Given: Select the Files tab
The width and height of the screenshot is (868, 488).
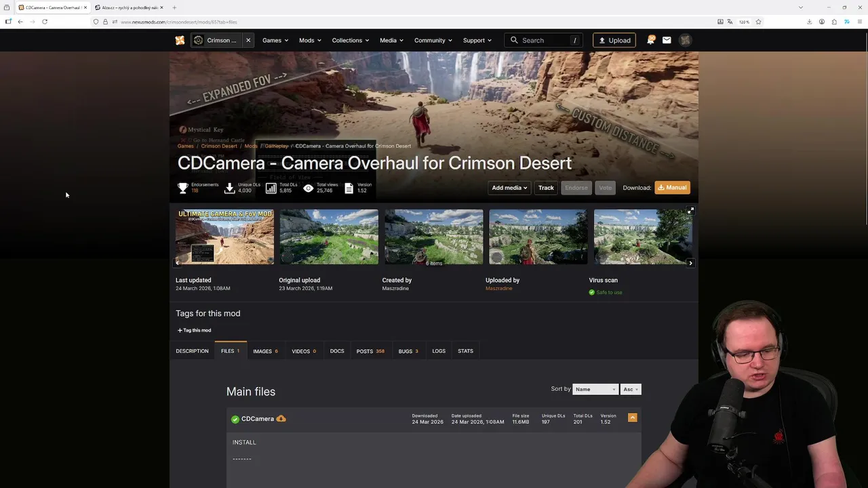Looking at the screenshot, I should pyautogui.click(x=230, y=351).
